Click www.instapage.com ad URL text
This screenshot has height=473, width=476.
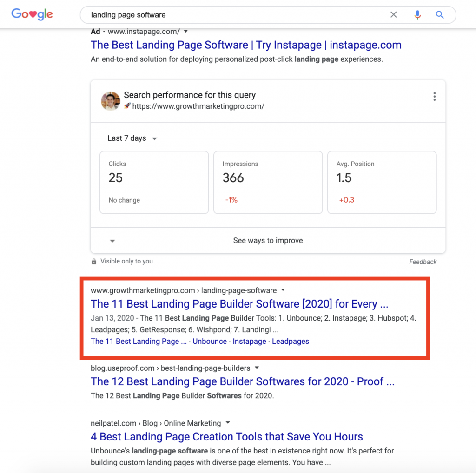point(144,32)
